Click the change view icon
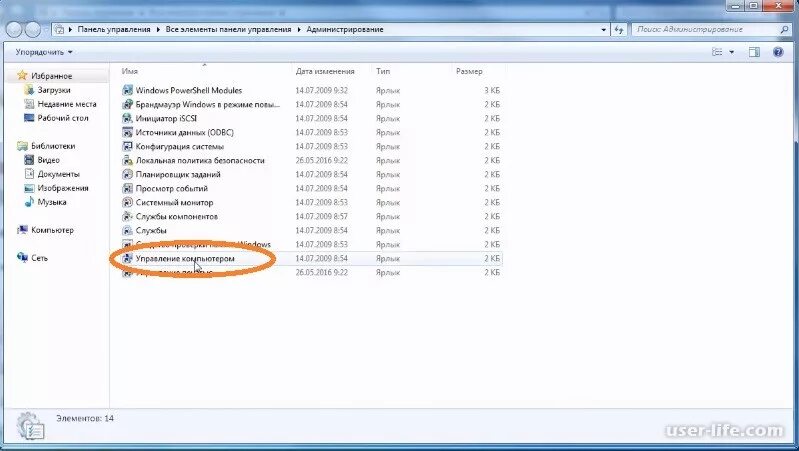Image resolution: width=799 pixels, height=451 pixels. pyautogui.click(x=717, y=52)
